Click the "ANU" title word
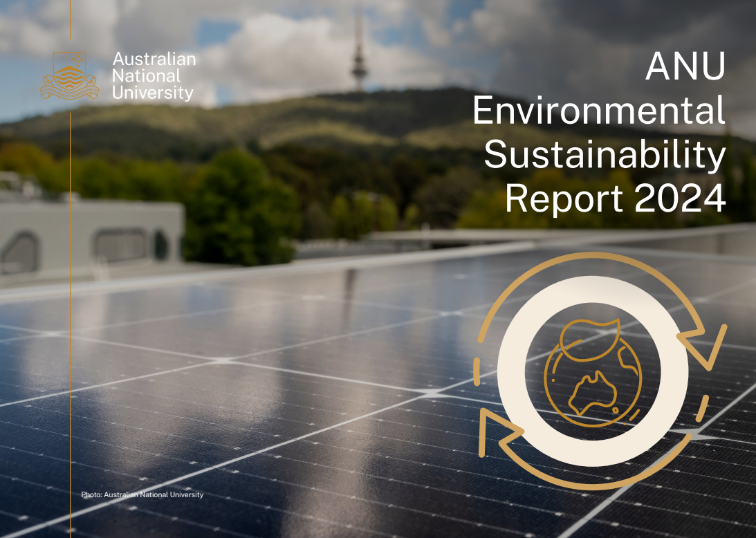Image resolution: width=756 pixels, height=538 pixels. click(685, 66)
